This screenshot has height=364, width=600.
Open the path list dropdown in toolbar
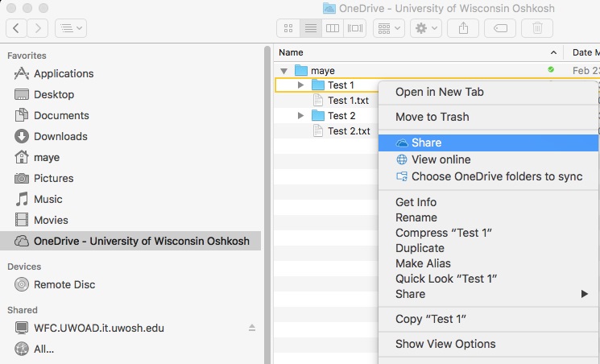(x=71, y=28)
